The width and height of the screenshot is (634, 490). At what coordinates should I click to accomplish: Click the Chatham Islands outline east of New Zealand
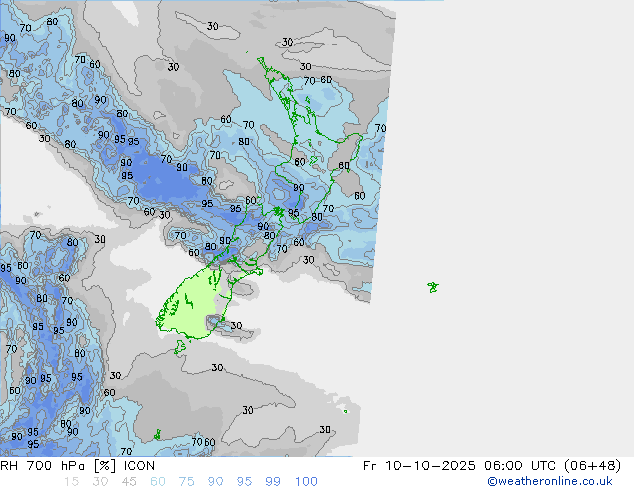click(433, 287)
